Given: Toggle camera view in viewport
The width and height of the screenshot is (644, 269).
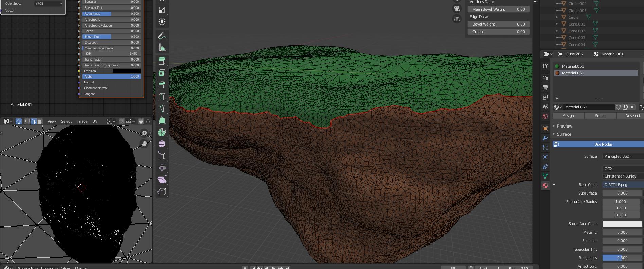Looking at the screenshot, I should pyautogui.click(x=457, y=9).
